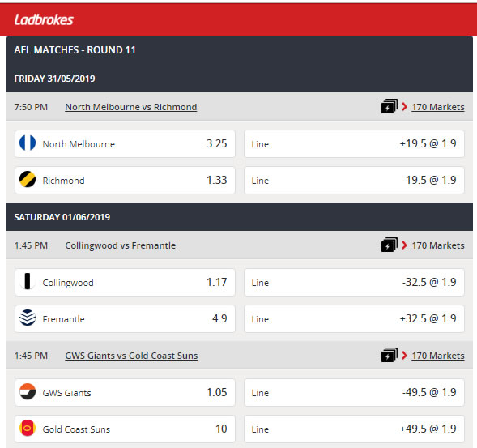Open the Collingwood vs Fremantle match link
Image resolution: width=477 pixels, height=448 pixels.
pos(120,245)
